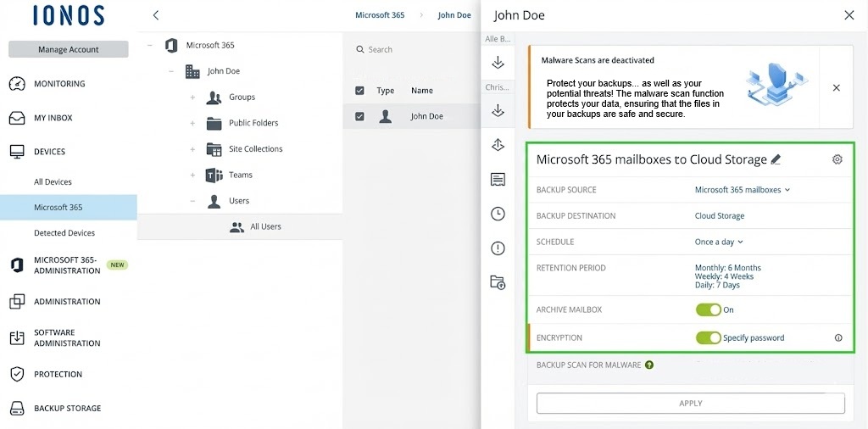Click the Monitoring gauge icon
This screenshot has width=868, height=429.
(17, 84)
